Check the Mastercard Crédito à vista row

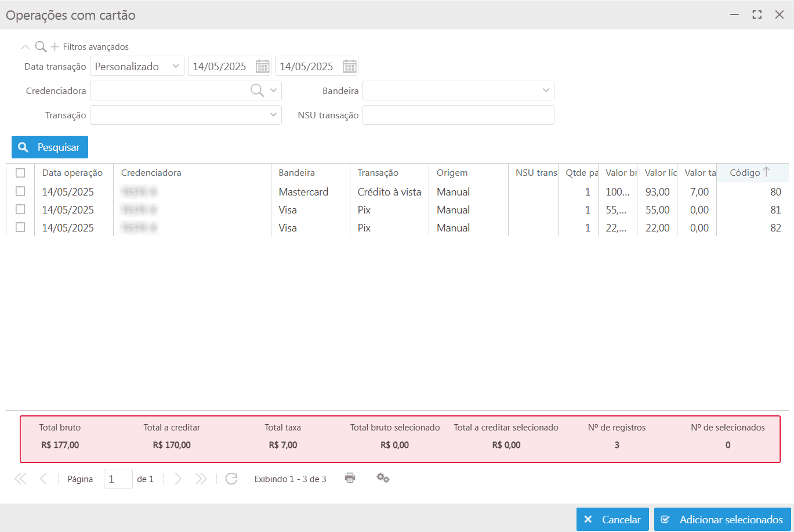[20, 191]
